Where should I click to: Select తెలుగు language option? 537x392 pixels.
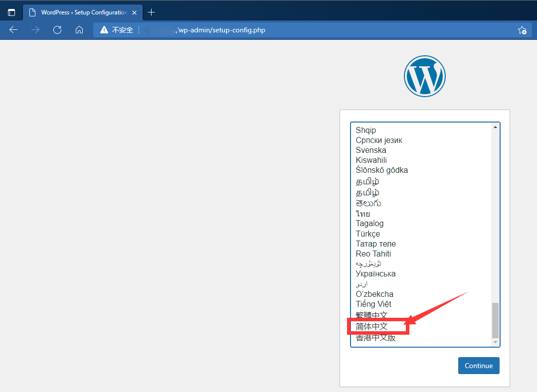[x=421, y=204]
